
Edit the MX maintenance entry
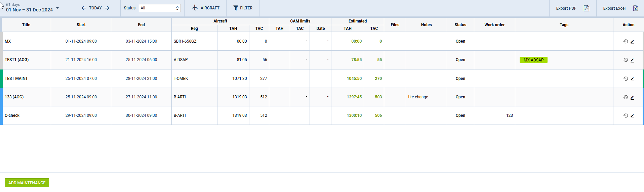[632, 42]
